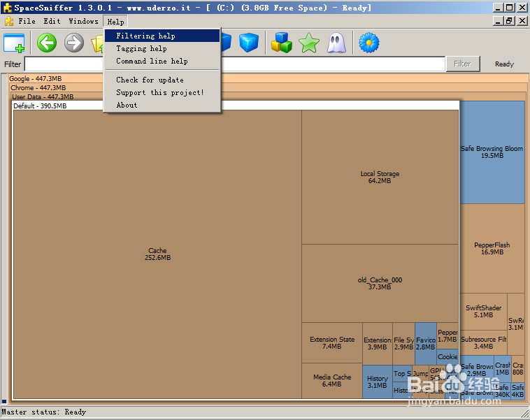Toggle the ghost free-space icon
Screen dimensions: 530x420
[336, 43]
